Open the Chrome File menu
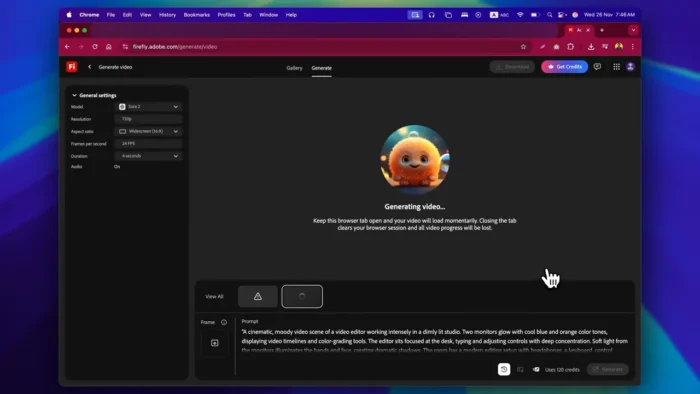Viewport: 700px width, 394px height. (111, 15)
